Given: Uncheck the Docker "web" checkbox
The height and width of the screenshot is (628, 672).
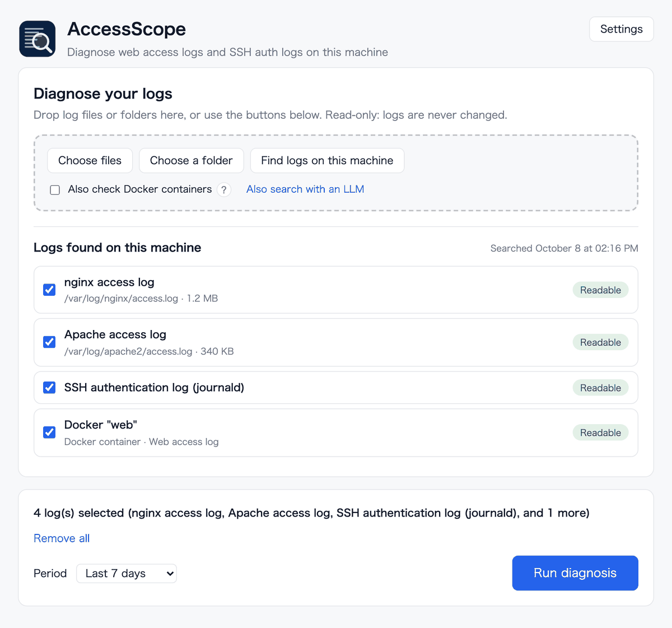Looking at the screenshot, I should coord(49,432).
